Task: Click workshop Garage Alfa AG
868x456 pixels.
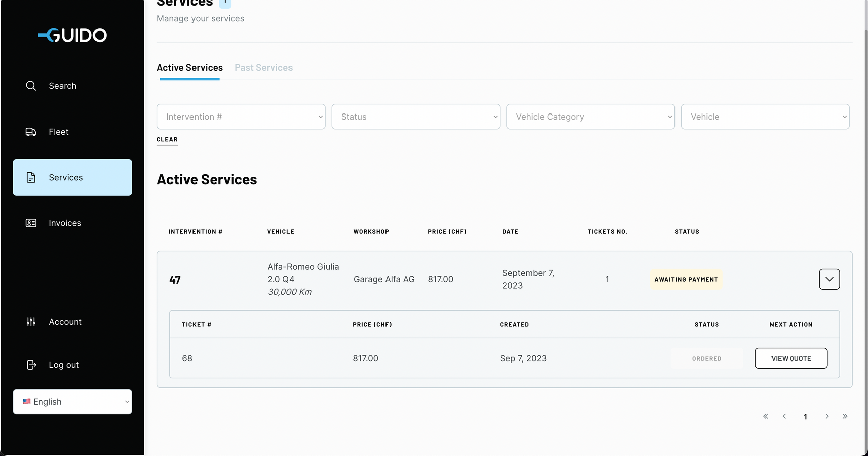Action: [384, 279]
